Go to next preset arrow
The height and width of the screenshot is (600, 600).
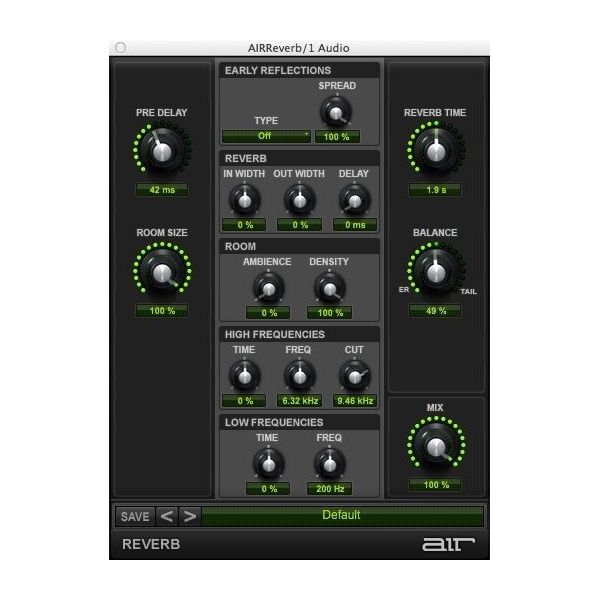point(190,516)
